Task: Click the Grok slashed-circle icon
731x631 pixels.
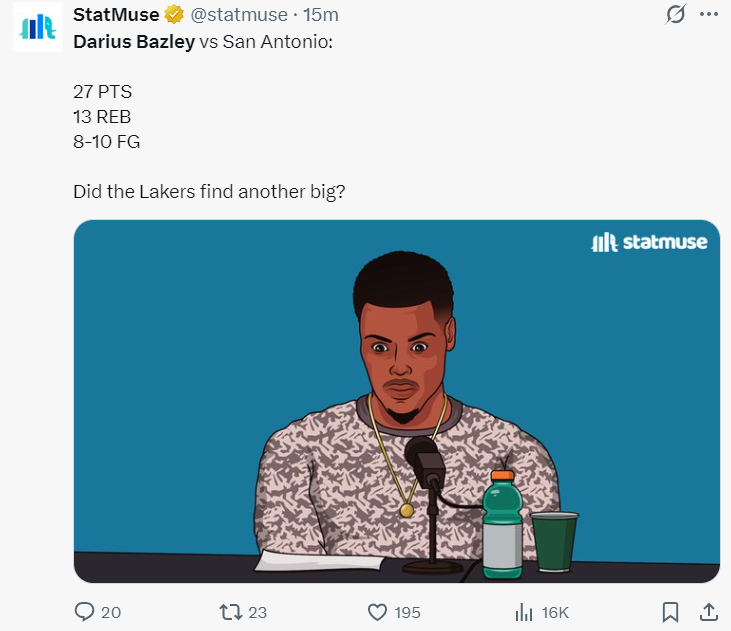Action: [676, 14]
